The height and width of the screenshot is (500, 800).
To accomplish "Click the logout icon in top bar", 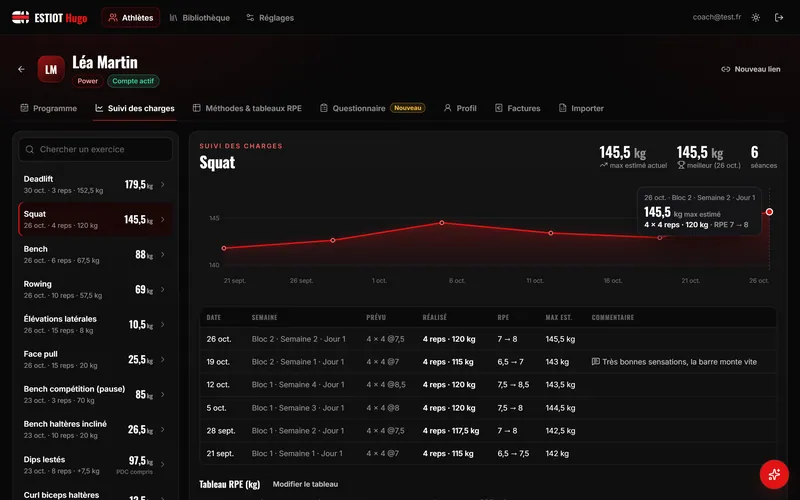I will (779, 17).
